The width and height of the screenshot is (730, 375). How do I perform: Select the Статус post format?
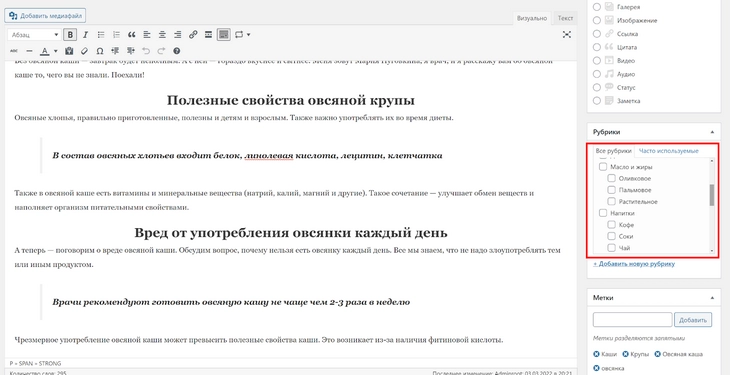(x=597, y=87)
